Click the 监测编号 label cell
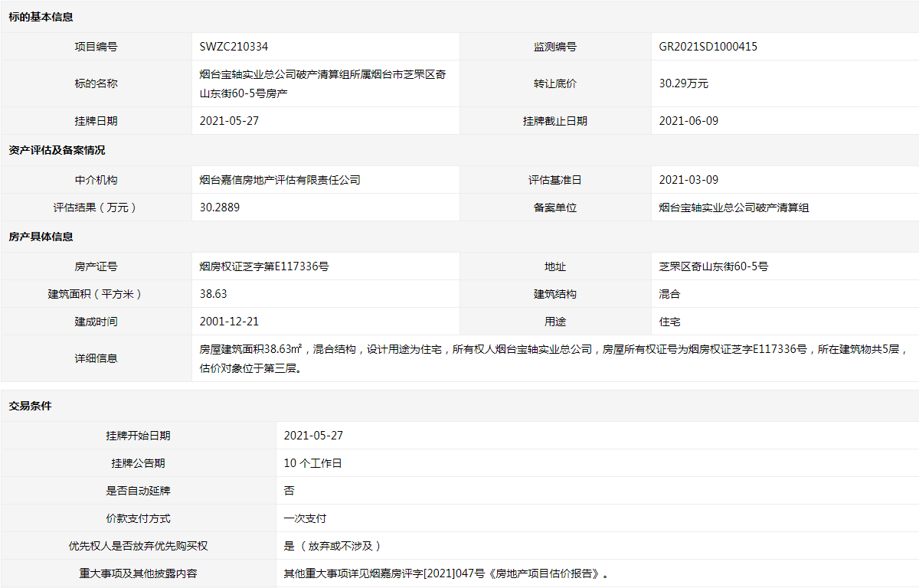 tap(555, 47)
